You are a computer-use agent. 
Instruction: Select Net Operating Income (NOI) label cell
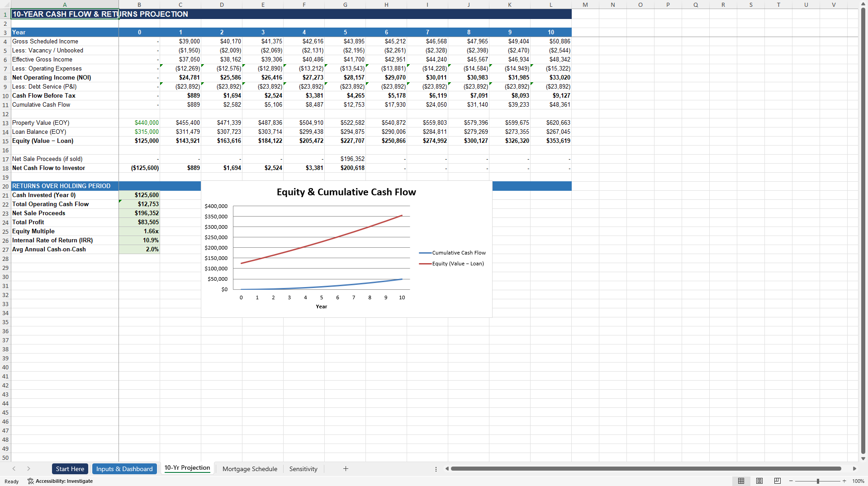click(x=65, y=77)
